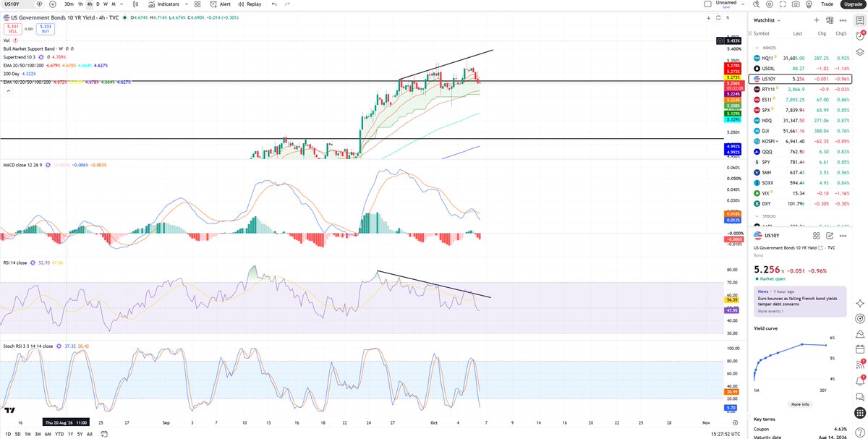This screenshot has height=439, width=868.
Task: Open US10Y details grid icon
Action: (817, 236)
